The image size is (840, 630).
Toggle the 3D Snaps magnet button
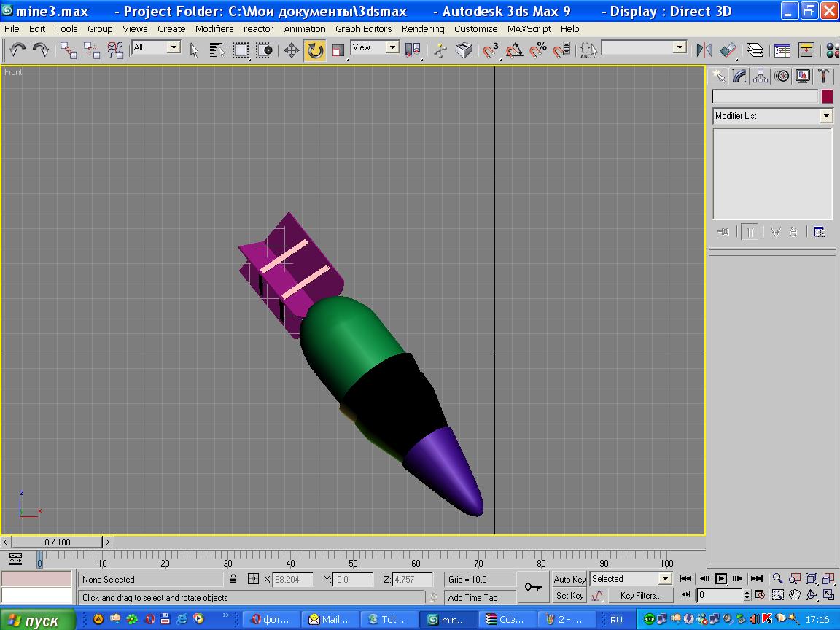(491, 50)
